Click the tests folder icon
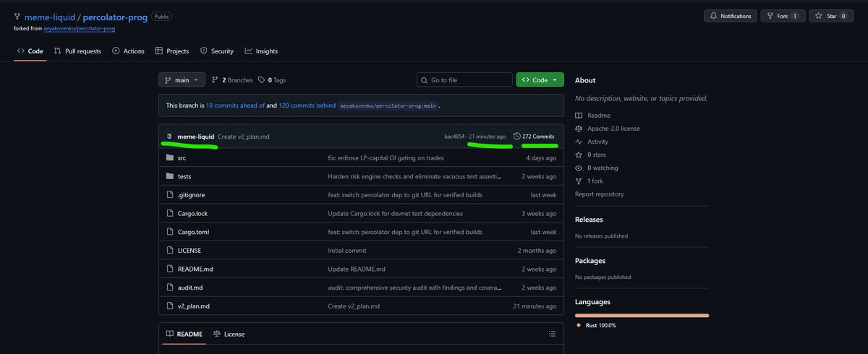 (x=170, y=176)
